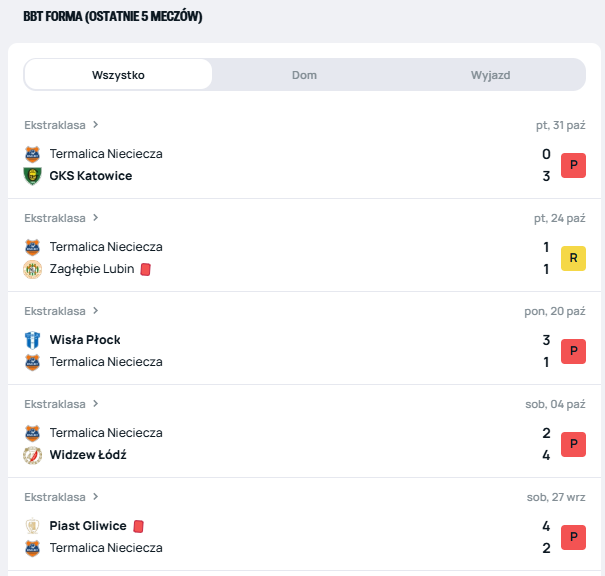The image size is (605, 576).
Task: Click the red card icon beside Zagłębie Lubin
Action: tap(145, 269)
